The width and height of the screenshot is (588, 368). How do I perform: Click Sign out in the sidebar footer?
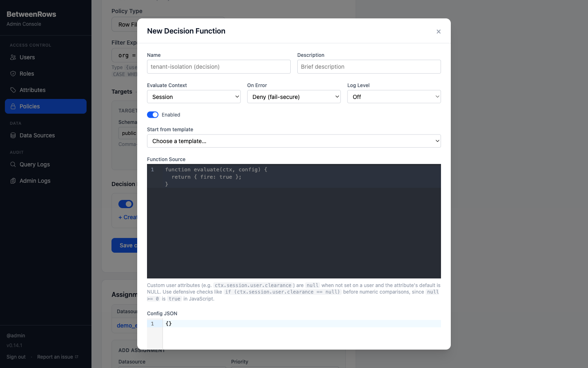click(x=16, y=356)
